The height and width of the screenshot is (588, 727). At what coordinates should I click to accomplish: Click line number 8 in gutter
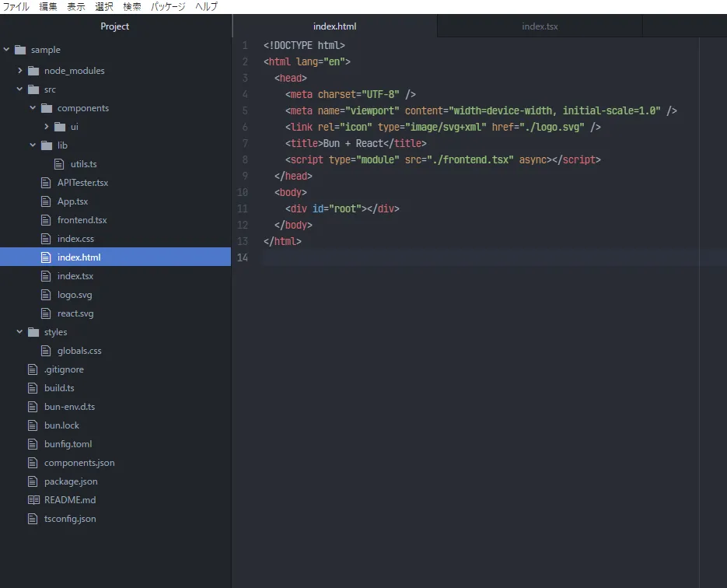click(x=245, y=159)
